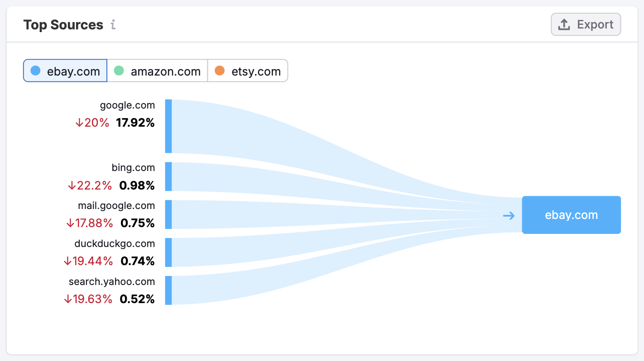
Task: Switch to the amazon.com tab
Action: (x=157, y=71)
